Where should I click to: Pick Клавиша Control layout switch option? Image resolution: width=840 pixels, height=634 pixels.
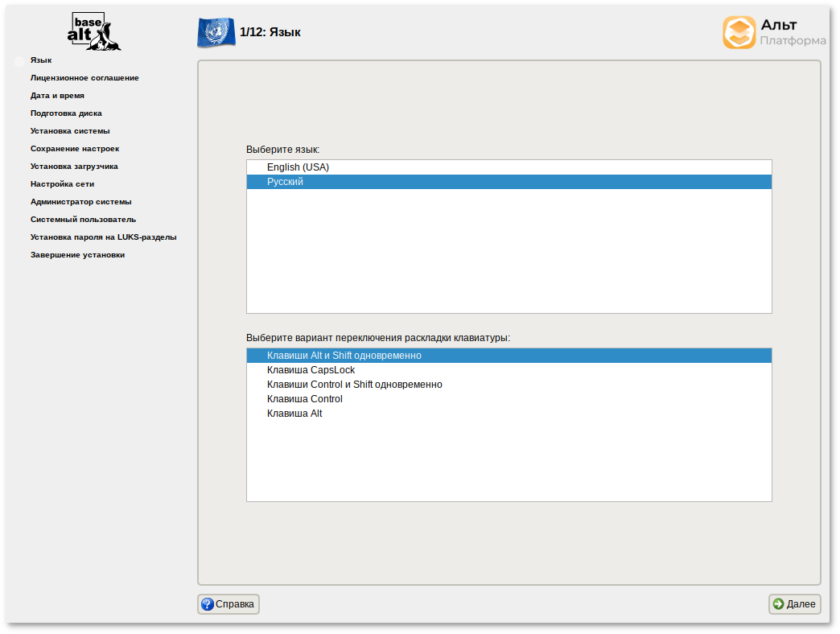point(304,399)
